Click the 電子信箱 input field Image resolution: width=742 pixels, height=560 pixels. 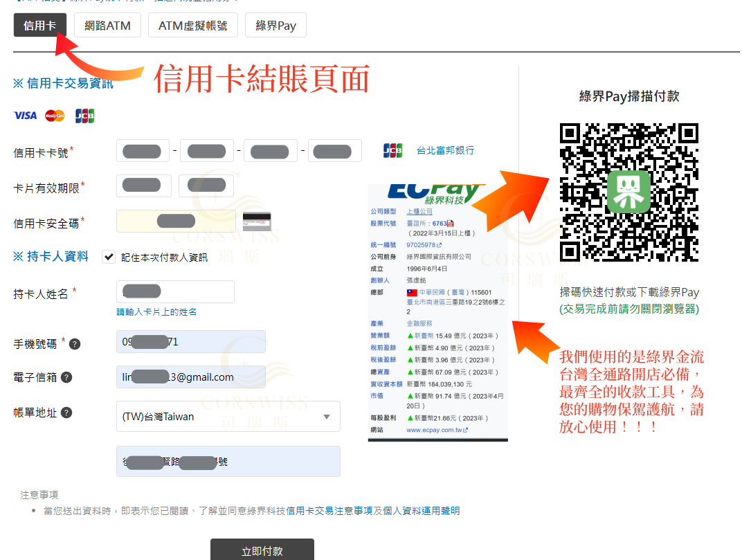pyautogui.click(x=191, y=377)
